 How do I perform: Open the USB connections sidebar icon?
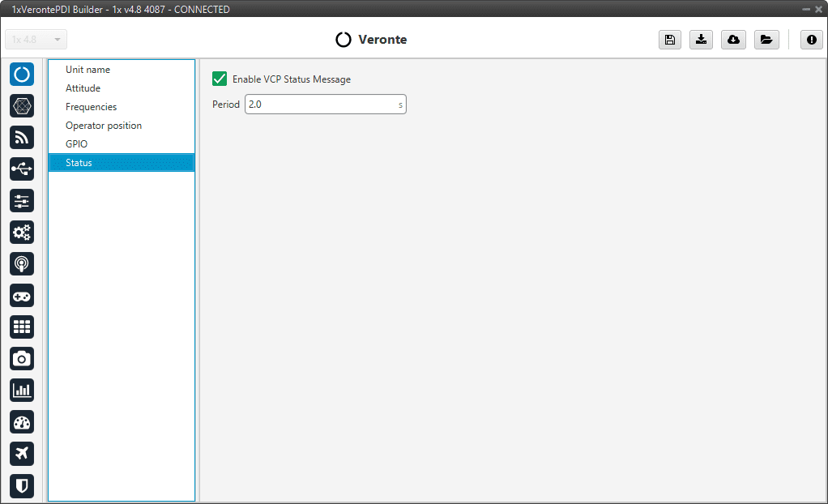tap(22, 169)
